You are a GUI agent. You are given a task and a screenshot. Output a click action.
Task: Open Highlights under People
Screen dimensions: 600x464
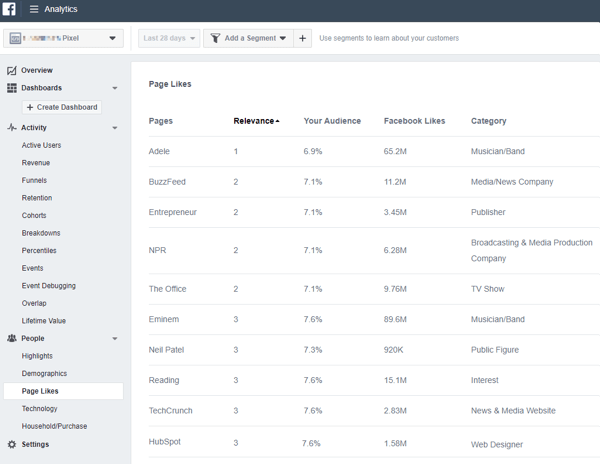37,356
